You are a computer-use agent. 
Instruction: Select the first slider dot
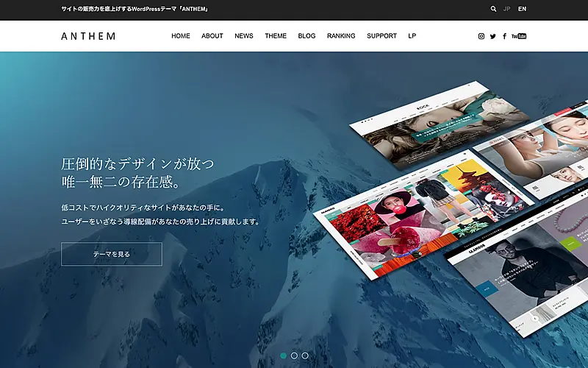pos(283,355)
